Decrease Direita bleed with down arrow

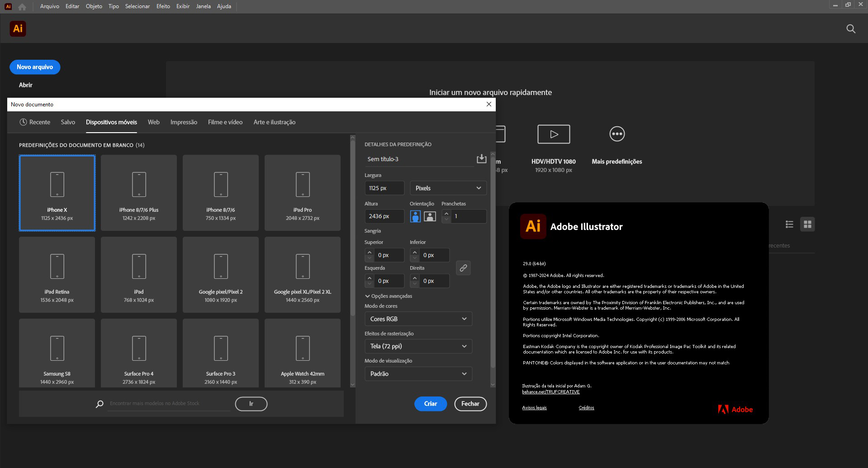[x=415, y=284]
